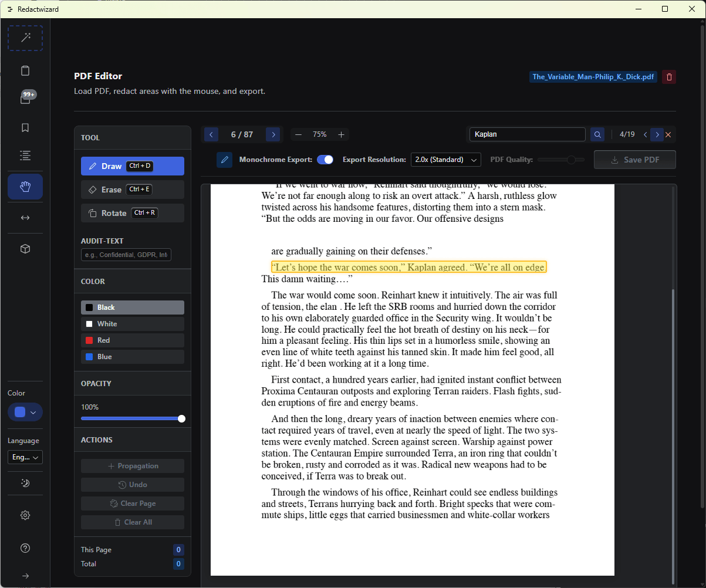Adjust the PDF Quality slider
This screenshot has height=588, width=706.
point(561,160)
